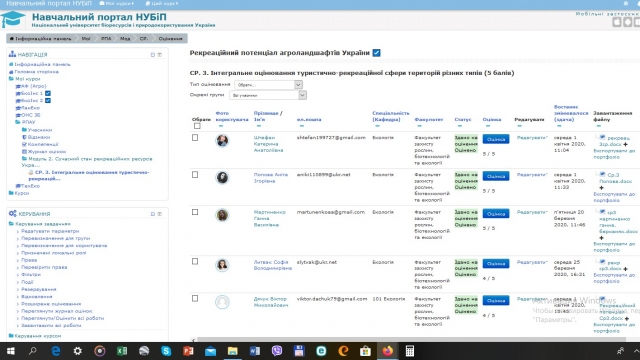Image resolution: width=640 pixels, height=360 pixels.
Task: Click Оцінка button for Popova Anita
Action: coord(496,176)
